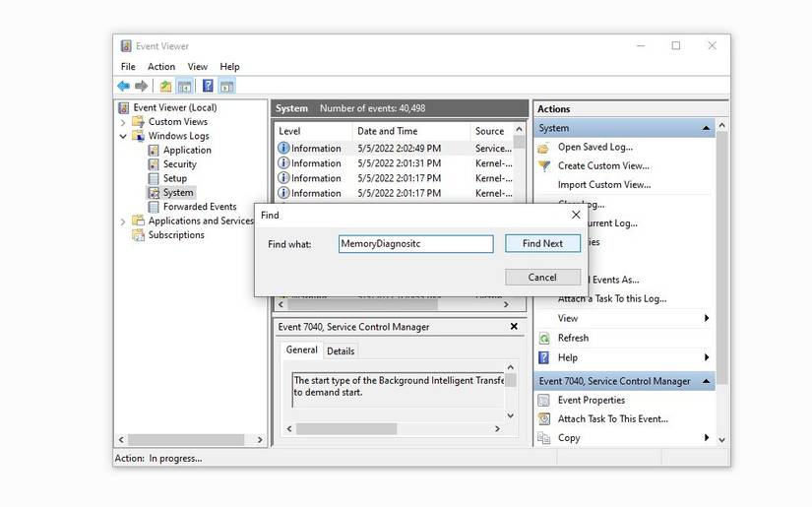Collapse the Windows Logs tree node
Screen dimensions: 812x507
[x=123, y=136]
